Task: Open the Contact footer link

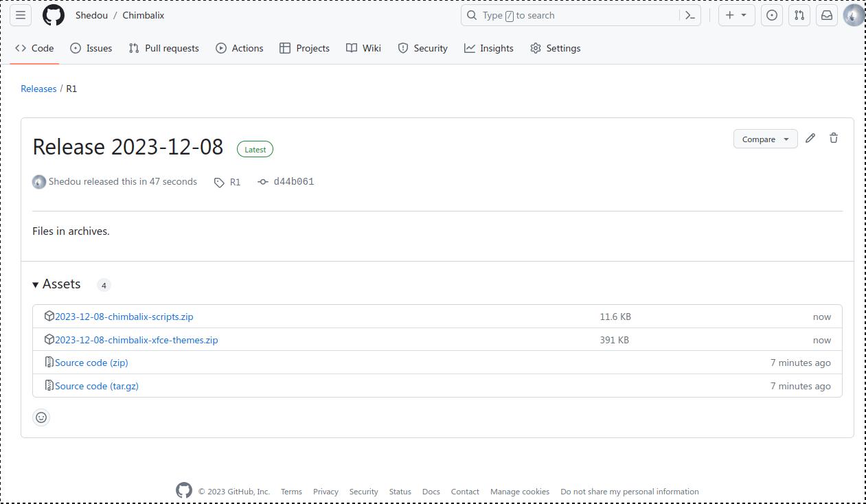Action: 465,492
